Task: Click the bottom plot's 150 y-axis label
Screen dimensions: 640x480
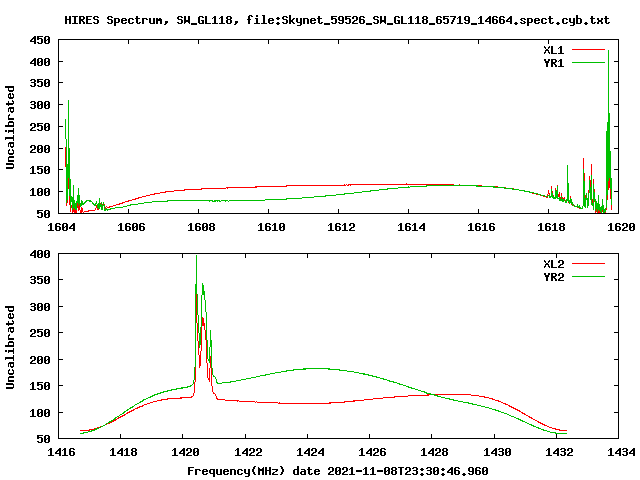Action: [40, 386]
